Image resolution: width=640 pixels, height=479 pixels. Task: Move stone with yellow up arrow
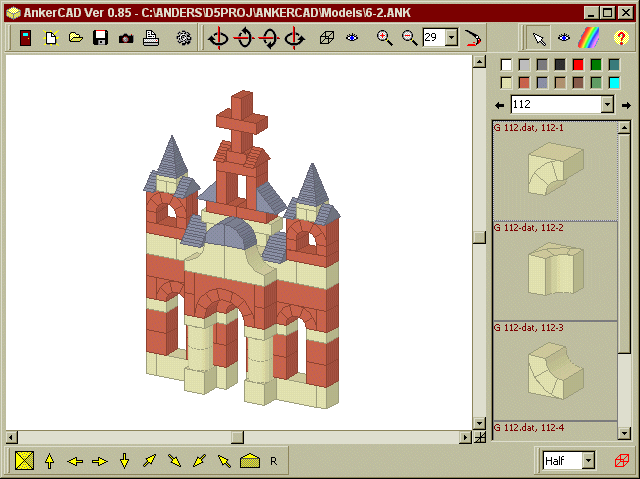(x=49, y=461)
